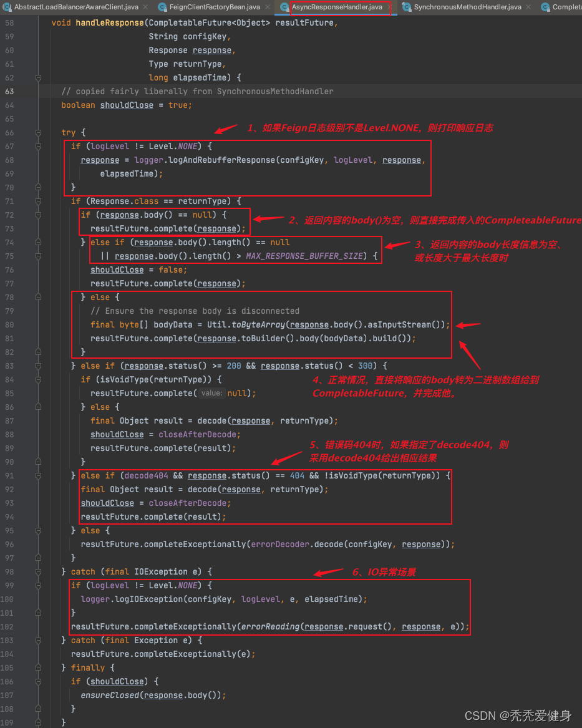Click the class icon on AbstractLoadBalancerAwareClient.java tab
The image size is (582, 728).
click(x=7, y=7)
